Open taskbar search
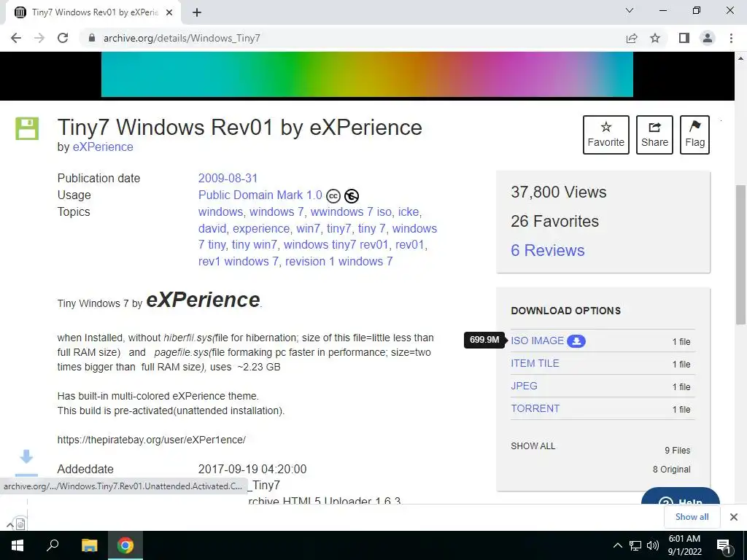This screenshot has width=747, height=560. tap(53, 545)
